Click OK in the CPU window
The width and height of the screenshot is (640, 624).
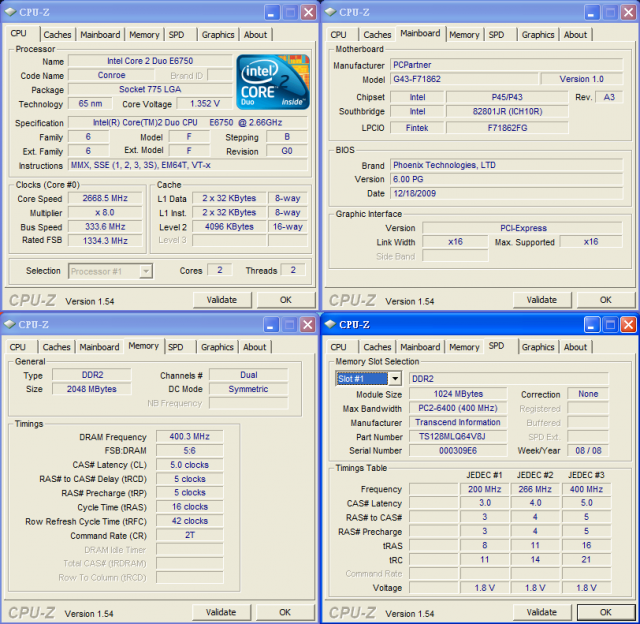point(286,300)
